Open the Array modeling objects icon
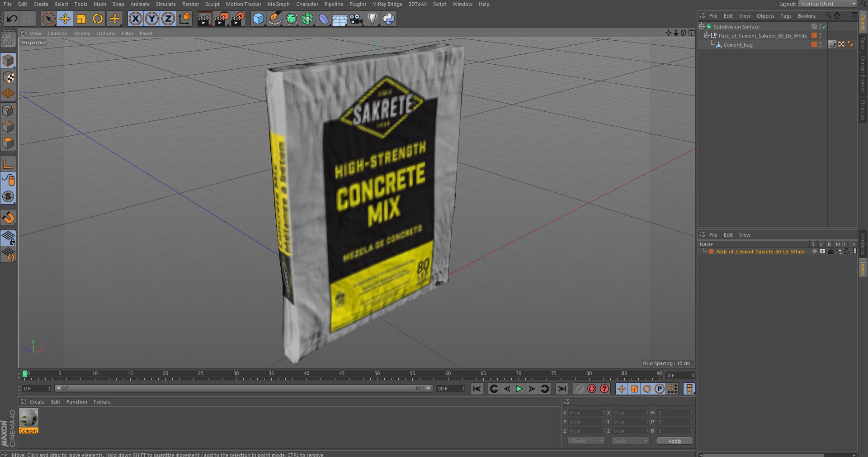The height and width of the screenshot is (457, 868). point(307,19)
